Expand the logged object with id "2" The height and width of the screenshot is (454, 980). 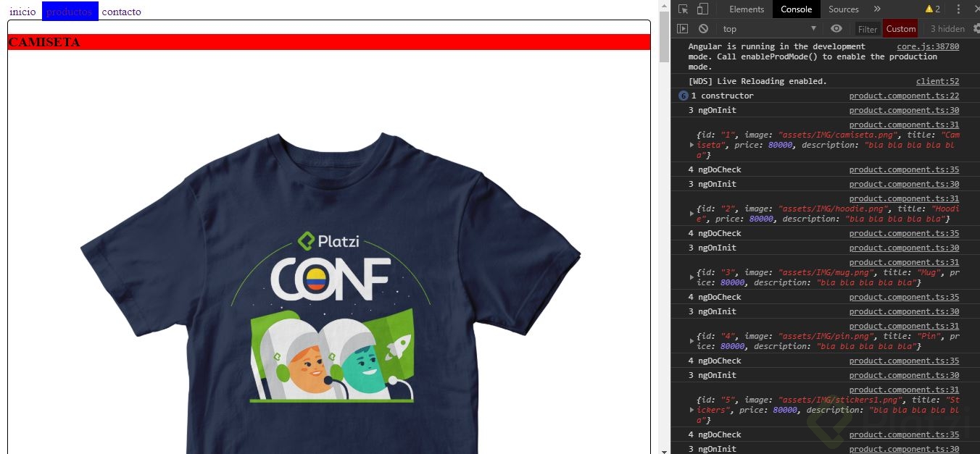[x=692, y=214]
